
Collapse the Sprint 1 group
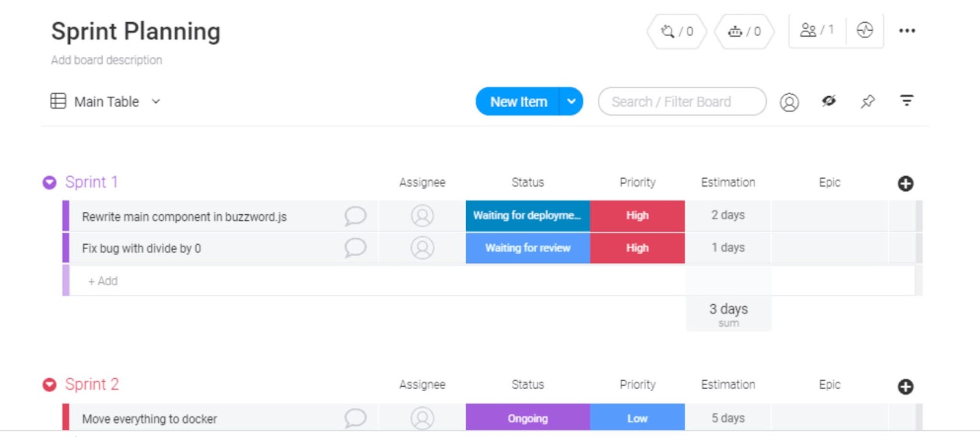[x=50, y=182]
